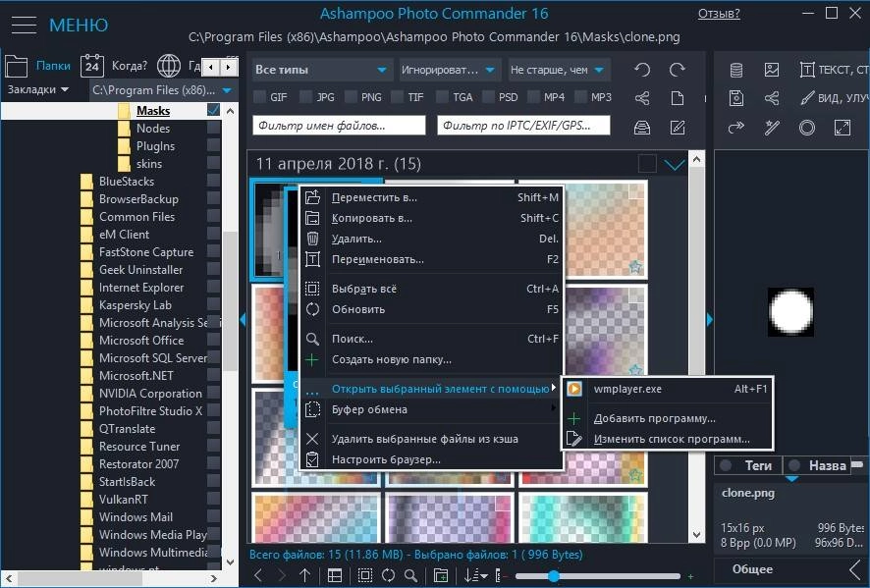This screenshot has height=588, width=870.
Task: Click the share icon in the browser toolbar
Action: [642, 99]
